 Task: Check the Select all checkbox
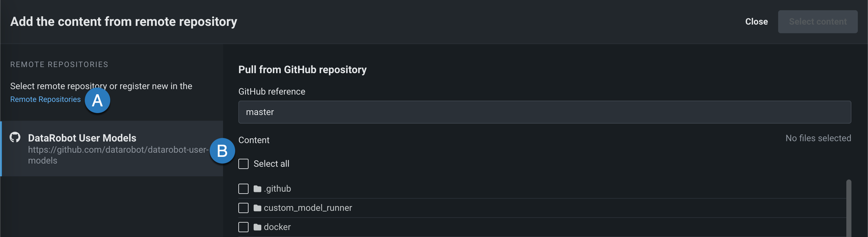(243, 164)
